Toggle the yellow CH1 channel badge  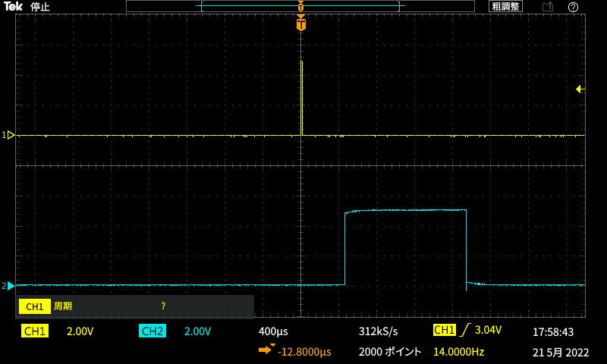(35, 331)
